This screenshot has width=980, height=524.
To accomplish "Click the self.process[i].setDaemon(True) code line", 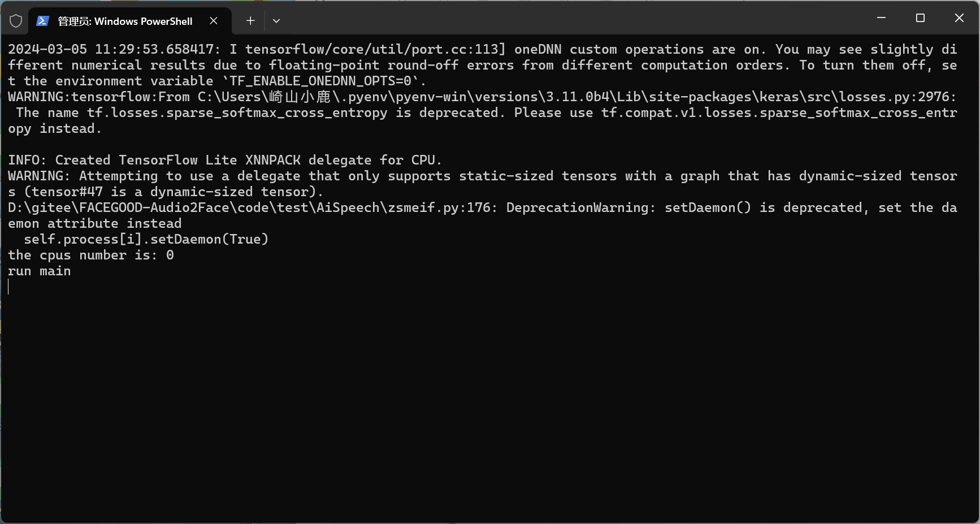I will click(146, 239).
